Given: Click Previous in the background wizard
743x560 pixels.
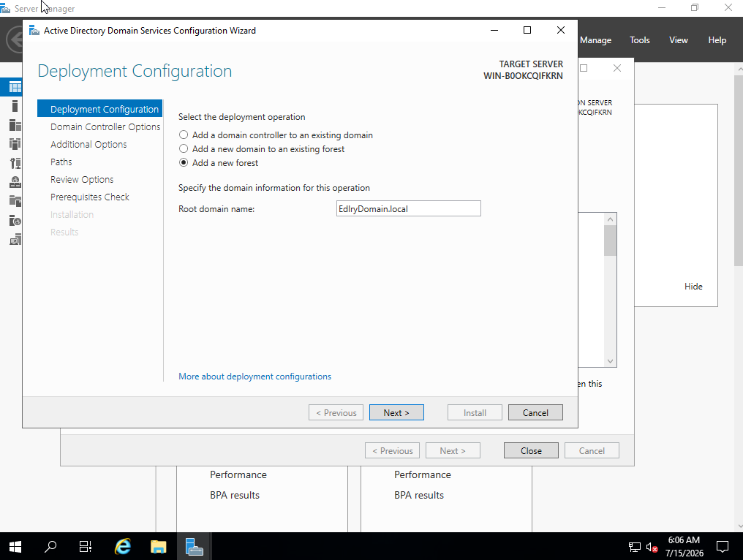Looking at the screenshot, I should 393,450.
